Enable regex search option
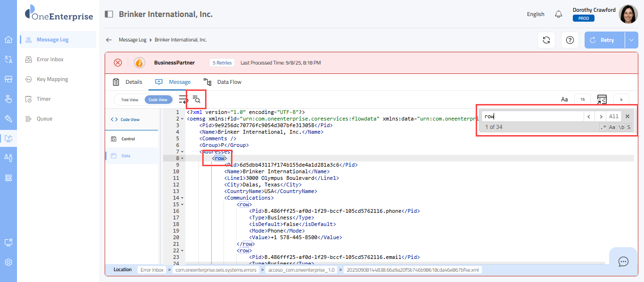Viewport: 644px width, 282px height. coord(603,127)
